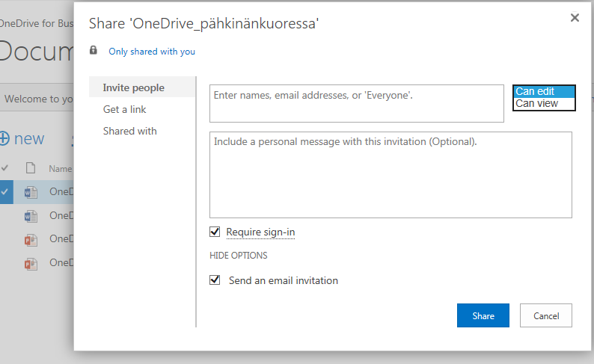The image size is (594, 364).
Task: Click the first PowerPoint file icon
Action: [x=31, y=239]
